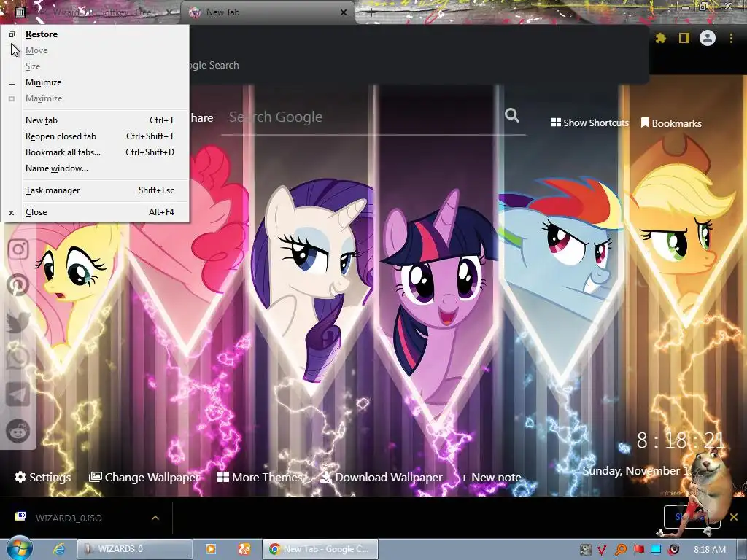Click New tab menu entry
747x560 pixels.
tap(95, 120)
